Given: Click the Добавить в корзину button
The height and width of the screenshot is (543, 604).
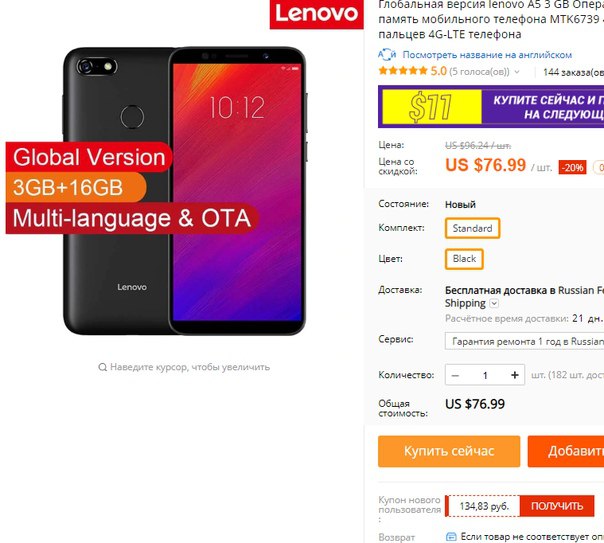Looking at the screenshot, I should pos(566,451).
